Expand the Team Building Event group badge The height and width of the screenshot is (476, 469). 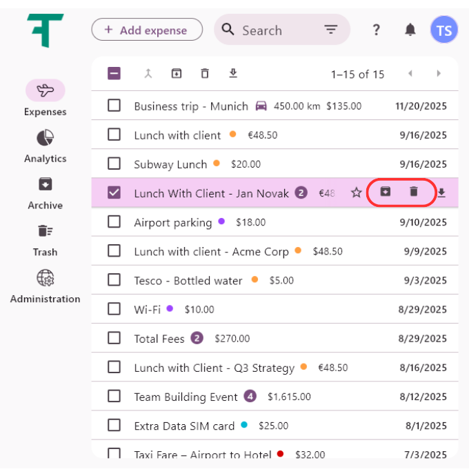250,397
